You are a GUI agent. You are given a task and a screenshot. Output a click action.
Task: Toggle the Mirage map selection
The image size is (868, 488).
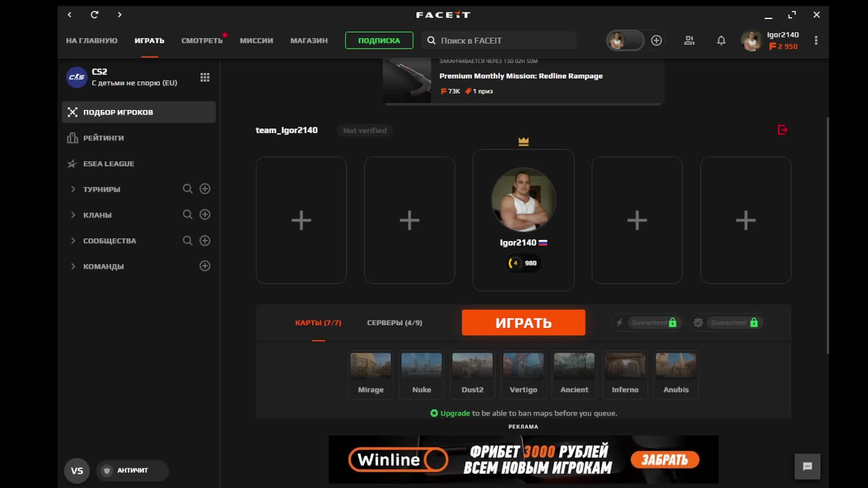371,374
